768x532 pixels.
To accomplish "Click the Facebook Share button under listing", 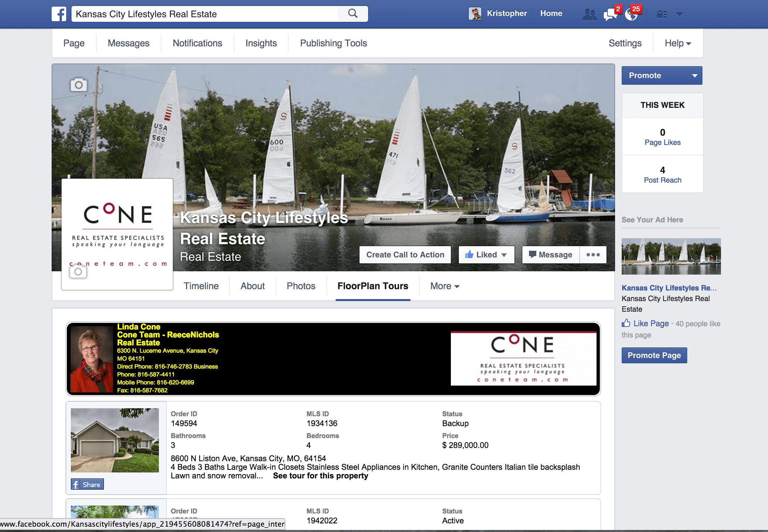I will 87,484.
